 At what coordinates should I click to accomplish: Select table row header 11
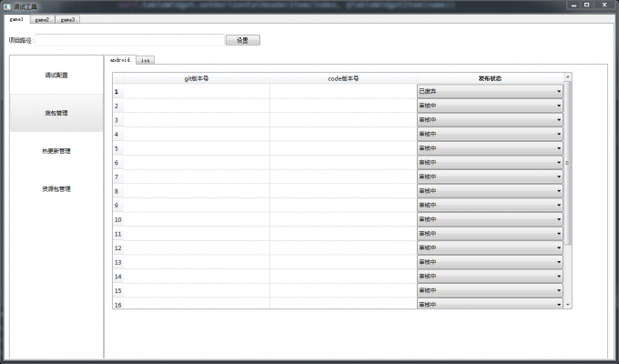click(x=118, y=233)
